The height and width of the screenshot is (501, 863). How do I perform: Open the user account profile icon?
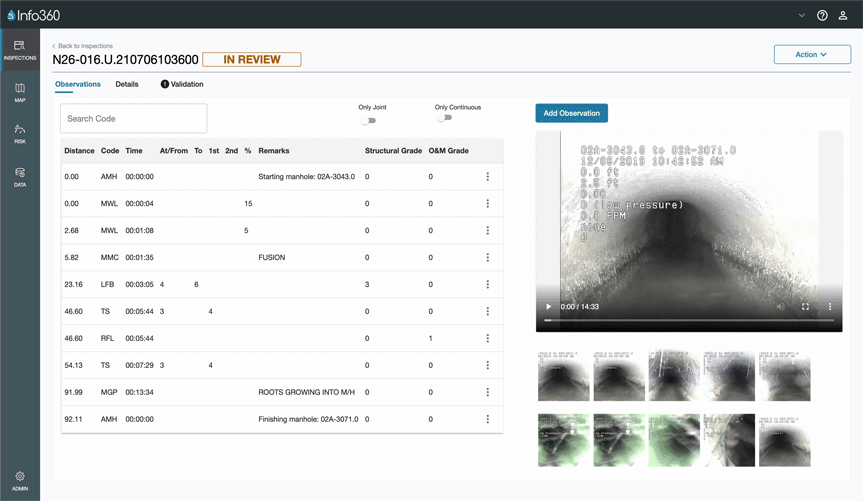point(843,16)
